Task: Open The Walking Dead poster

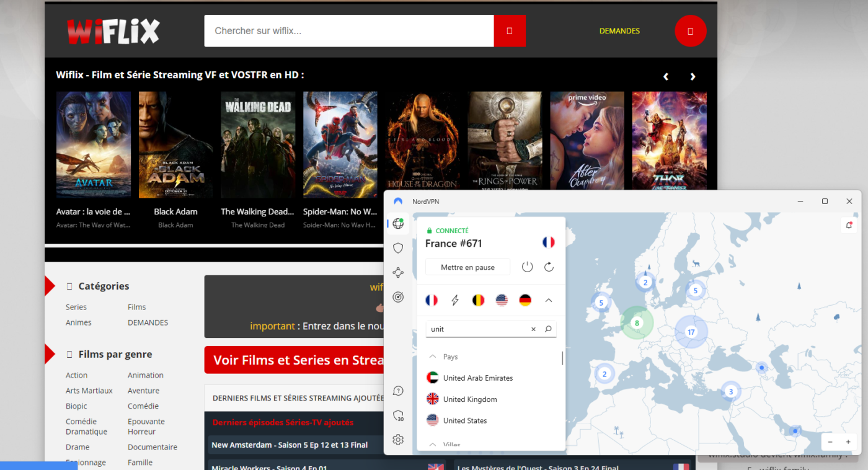Action: coord(258,144)
